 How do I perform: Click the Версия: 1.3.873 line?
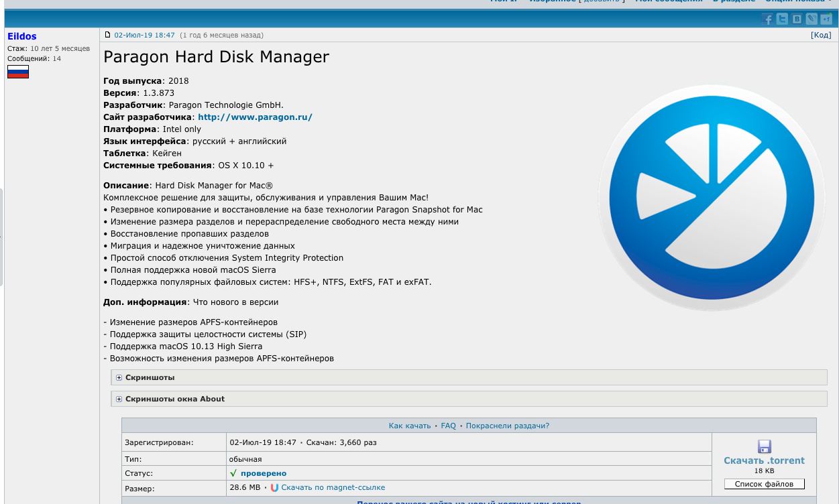click(x=139, y=92)
